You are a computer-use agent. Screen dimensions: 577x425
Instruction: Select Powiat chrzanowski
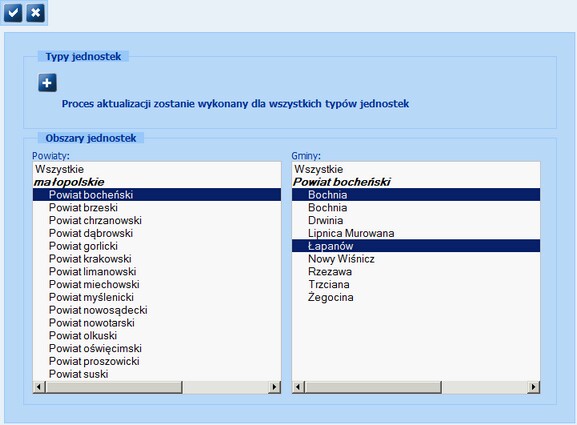(x=157, y=220)
